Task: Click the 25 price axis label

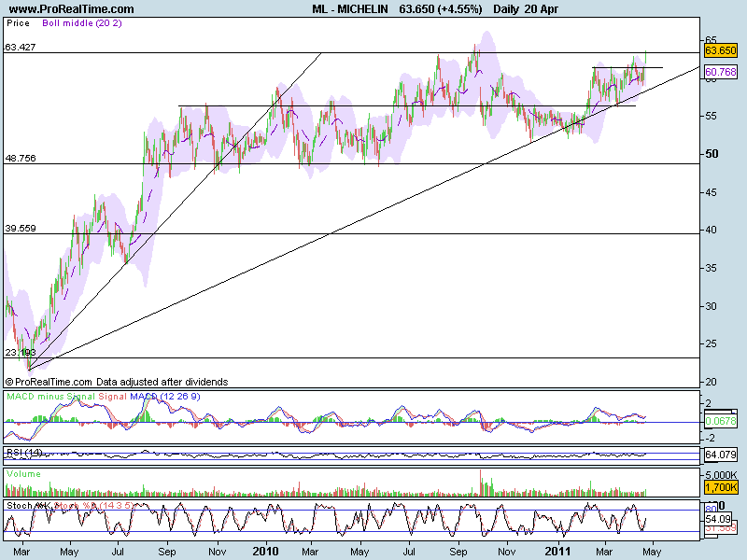Action: (711, 343)
